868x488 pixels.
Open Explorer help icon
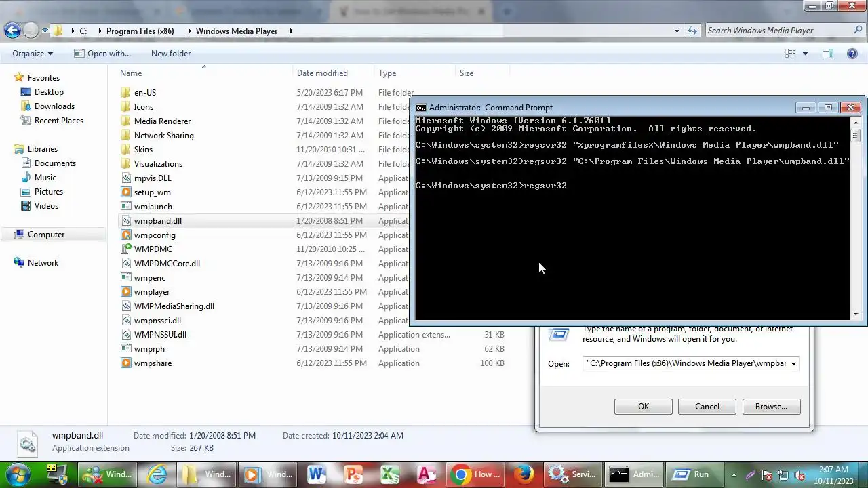(x=852, y=54)
